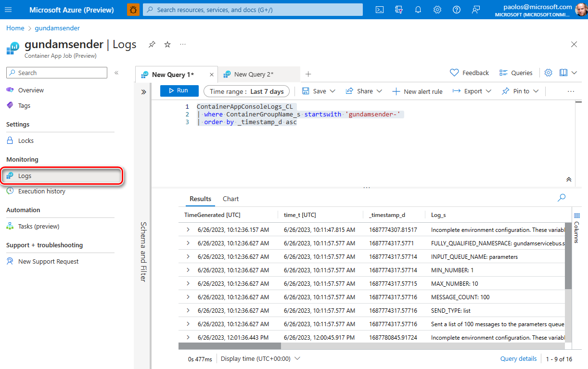Click the results horizontal scrollbar
588x369 pixels.
point(230,345)
